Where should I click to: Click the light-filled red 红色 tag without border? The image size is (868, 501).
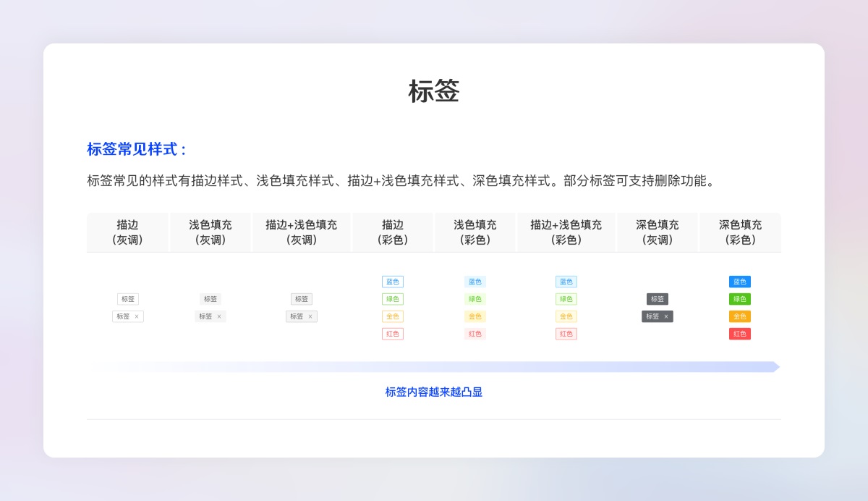tap(475, 334)
